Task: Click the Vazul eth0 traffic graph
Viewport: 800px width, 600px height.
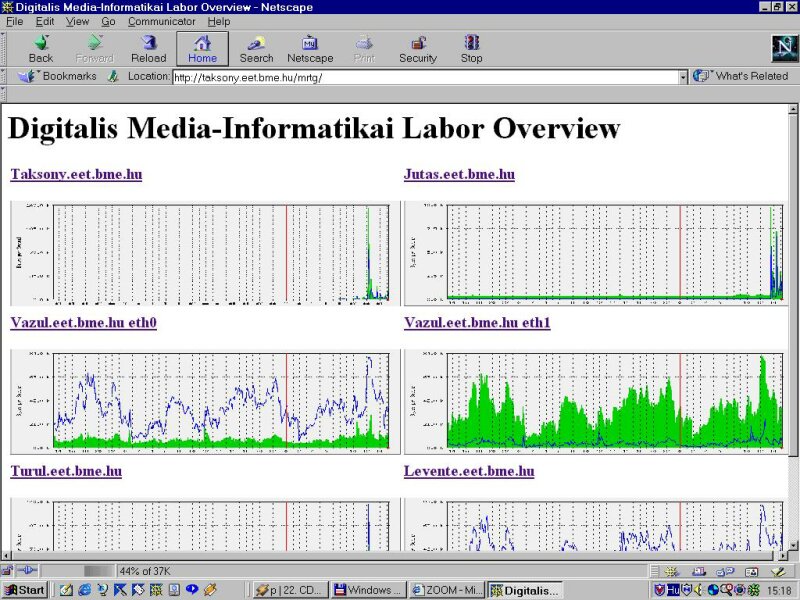Action: [201, 398]
